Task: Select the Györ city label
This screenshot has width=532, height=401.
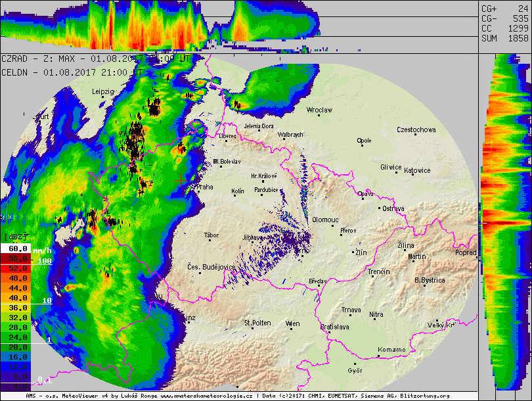Action: (355, 371)
